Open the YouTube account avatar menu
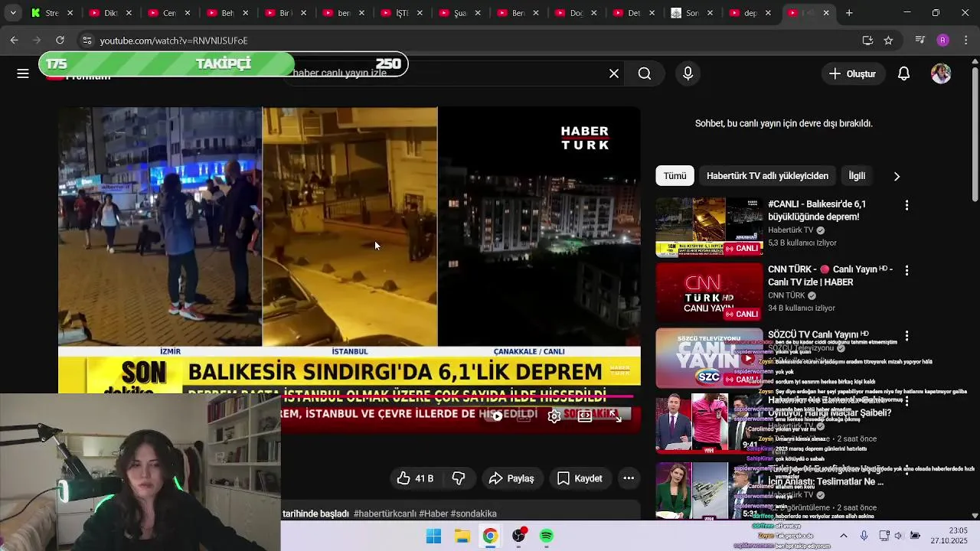Image resolution: width=980 pixels, height=551 pixels. click(x=941, y=73)
